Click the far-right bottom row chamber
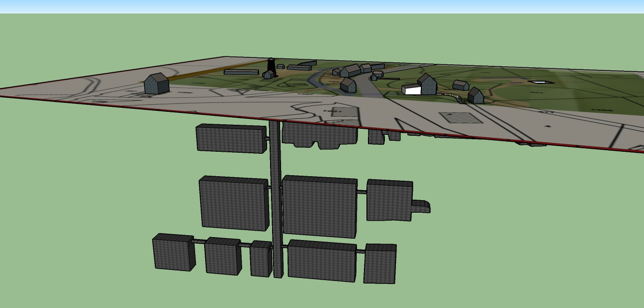 (x=380, y=264)
